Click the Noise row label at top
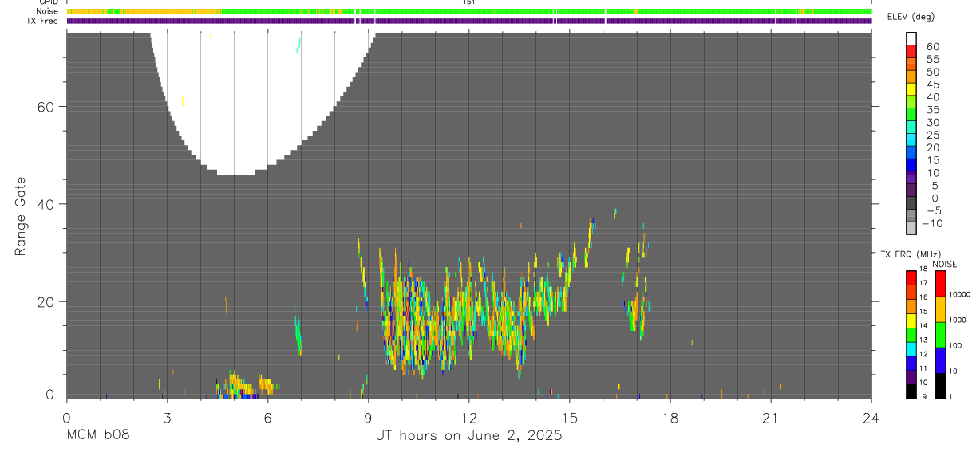980x452 pixels. click(48, 11)
